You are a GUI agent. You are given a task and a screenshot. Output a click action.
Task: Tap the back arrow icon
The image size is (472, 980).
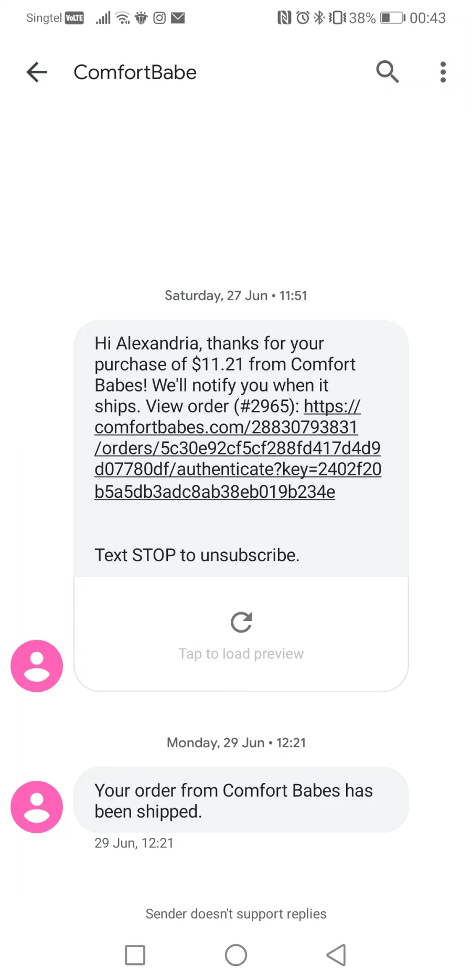click(37, 72)
